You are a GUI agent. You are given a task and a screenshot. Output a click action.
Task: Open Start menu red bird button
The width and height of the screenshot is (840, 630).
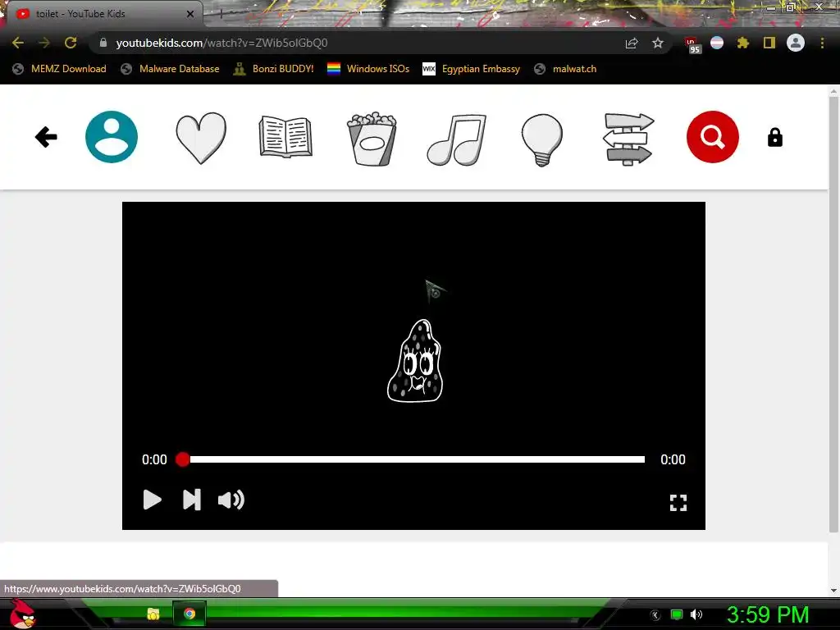22,614
